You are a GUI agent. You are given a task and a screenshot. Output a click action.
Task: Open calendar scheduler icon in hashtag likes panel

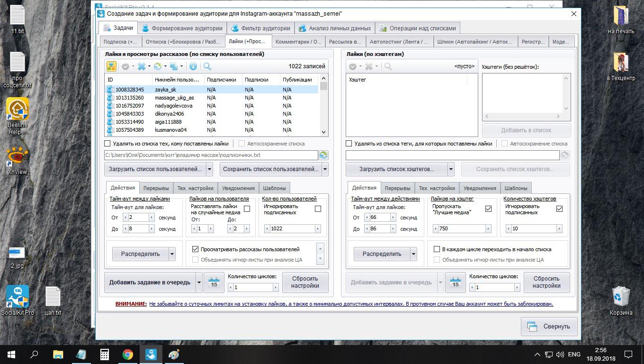[x=456, y=282]
